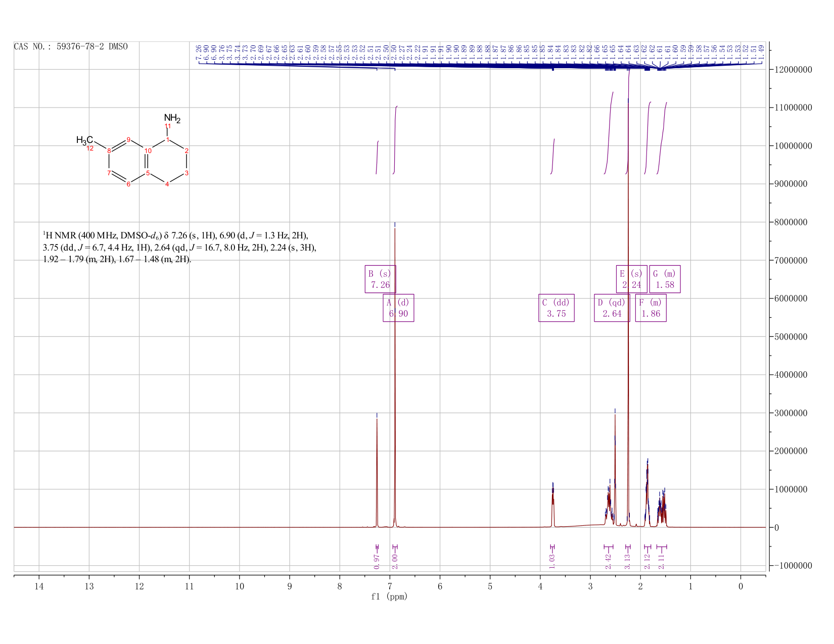Click the 12000000 intensity axis label
Viewport: 834px width, 644px height.
coord(793,70)
